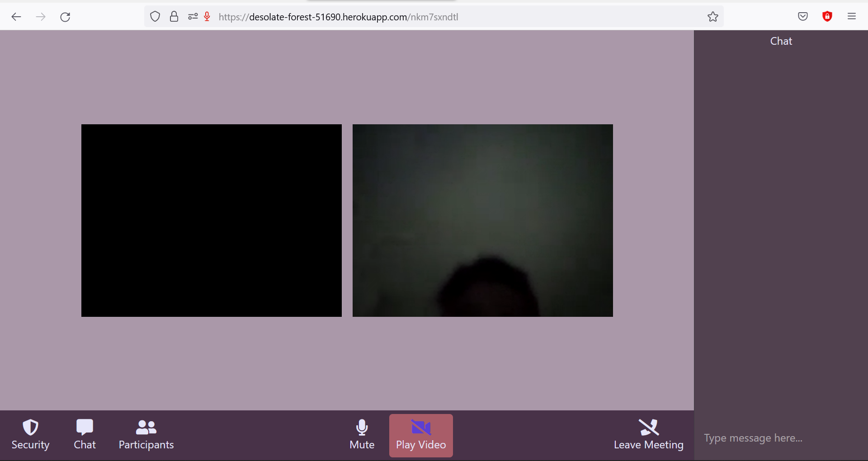Click the microphone-in-use indicator in address bar
868x461 pixels.
[207, 17]
